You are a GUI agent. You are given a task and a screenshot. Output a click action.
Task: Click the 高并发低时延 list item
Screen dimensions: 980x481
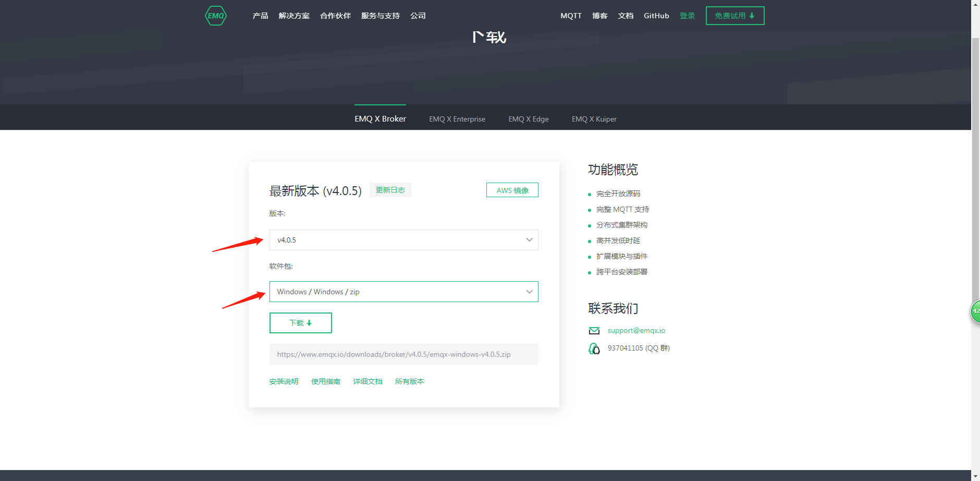click(618, 240)
